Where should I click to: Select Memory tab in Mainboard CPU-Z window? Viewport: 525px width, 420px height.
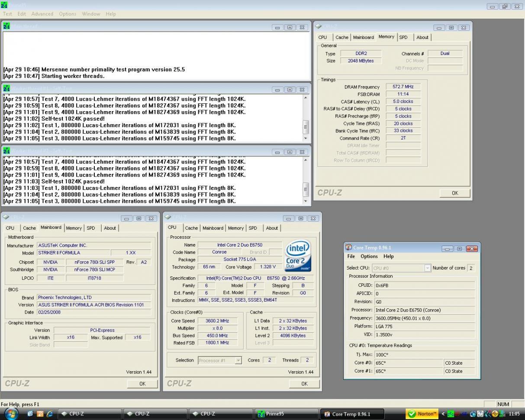pyautogui.click(x=74, y=228)
